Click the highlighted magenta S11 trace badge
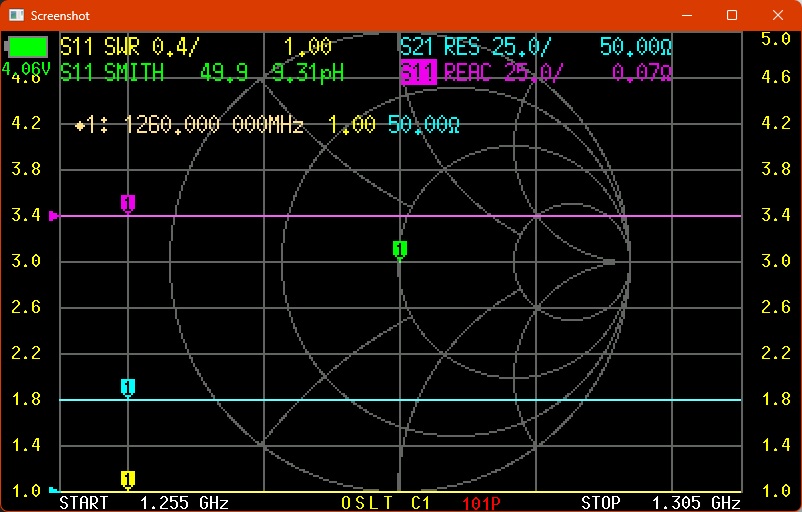 (x=418, y=72)
